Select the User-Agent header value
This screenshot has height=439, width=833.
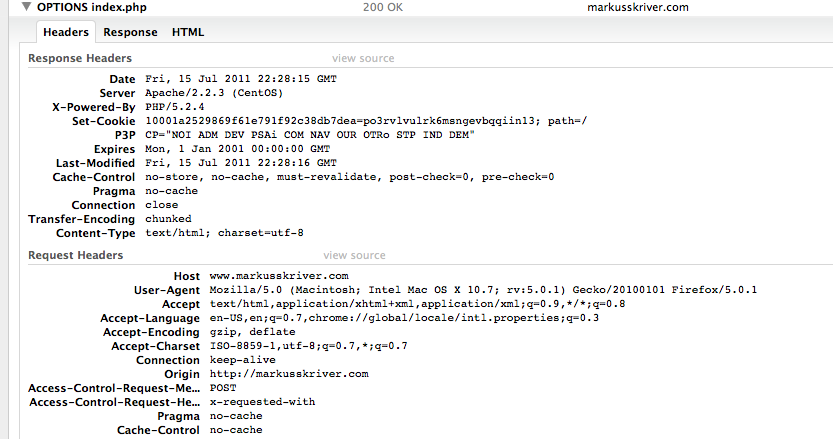click(483, 290)
